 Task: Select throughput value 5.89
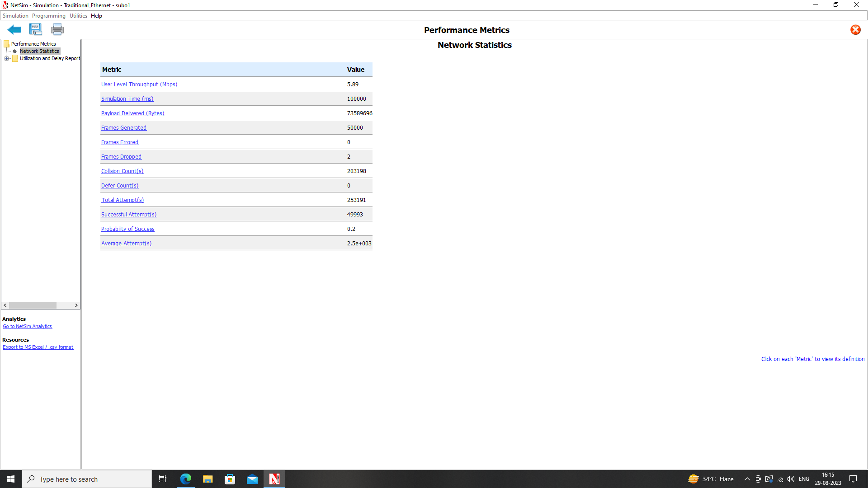point(353,84)
